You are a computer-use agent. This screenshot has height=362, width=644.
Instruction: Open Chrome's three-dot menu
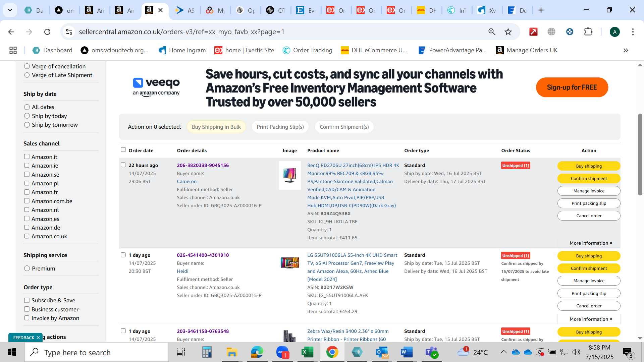(633, 32)
